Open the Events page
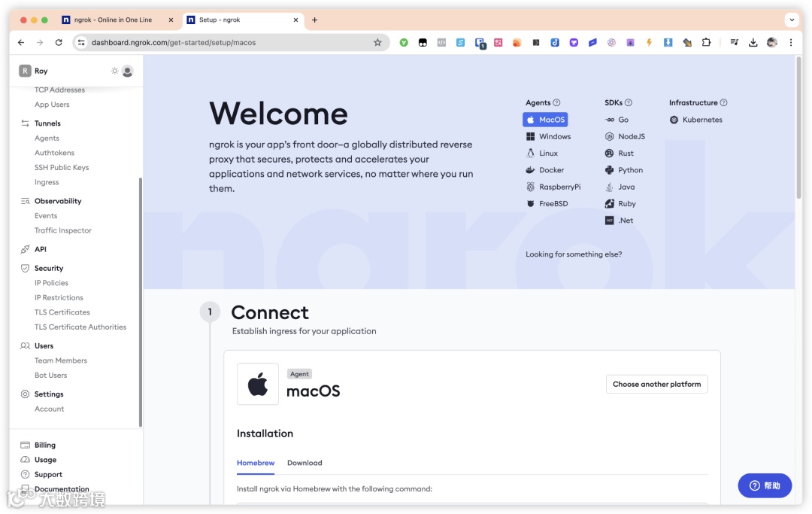 (x=46, y=215)
